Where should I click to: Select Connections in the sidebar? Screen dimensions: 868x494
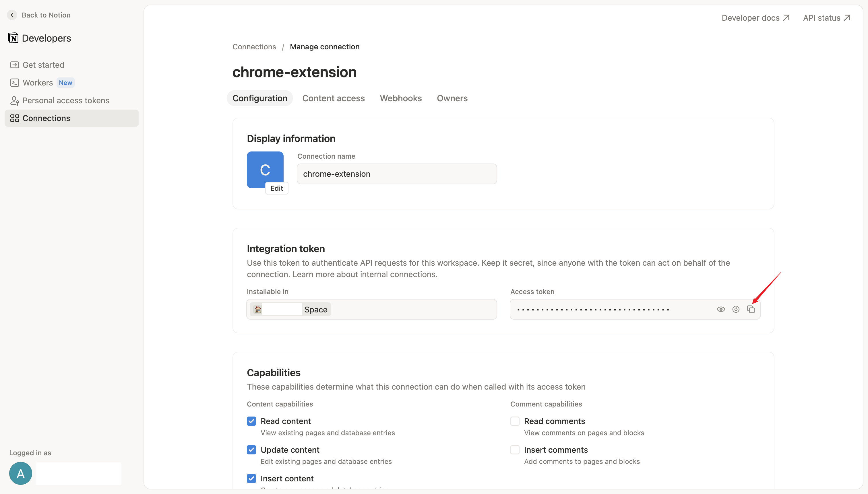(x=72, y=118)
